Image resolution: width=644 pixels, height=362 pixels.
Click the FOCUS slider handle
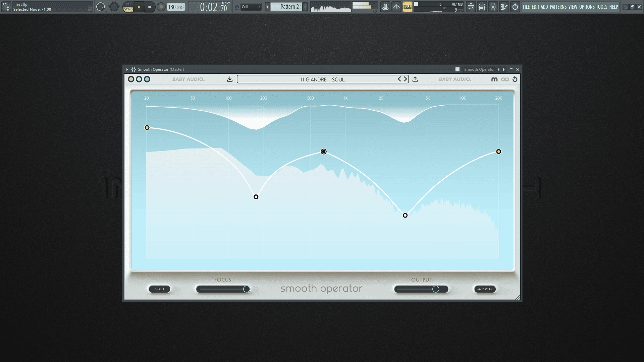click(247, 289)
